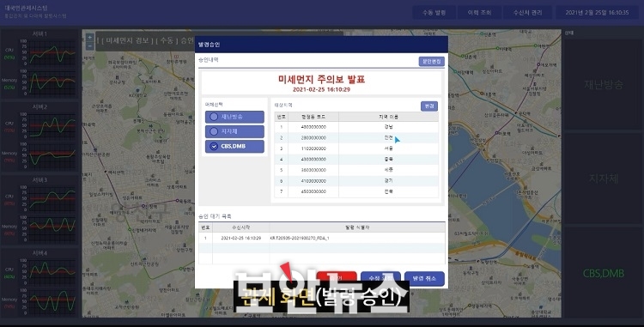Click the 서버1 CPU usage graph
Image resolution: width=644 pixels, height=327 pixels.
click(x=52, y=52)
